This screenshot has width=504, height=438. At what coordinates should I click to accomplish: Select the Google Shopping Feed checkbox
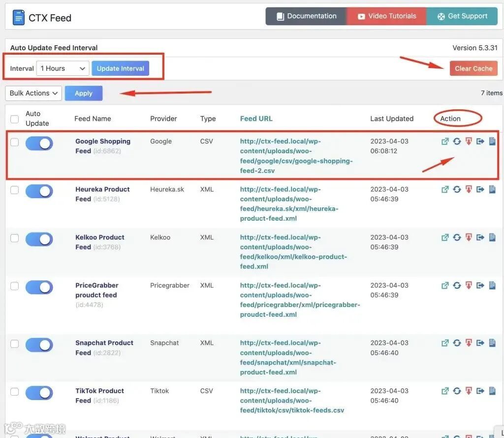tap(14, 142)
